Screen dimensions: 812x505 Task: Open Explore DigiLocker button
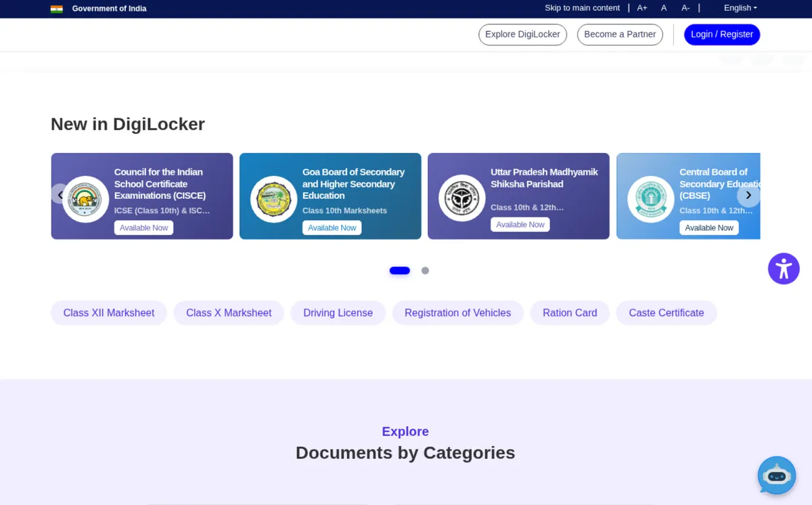pyautogui.click(x=522, y=35)
